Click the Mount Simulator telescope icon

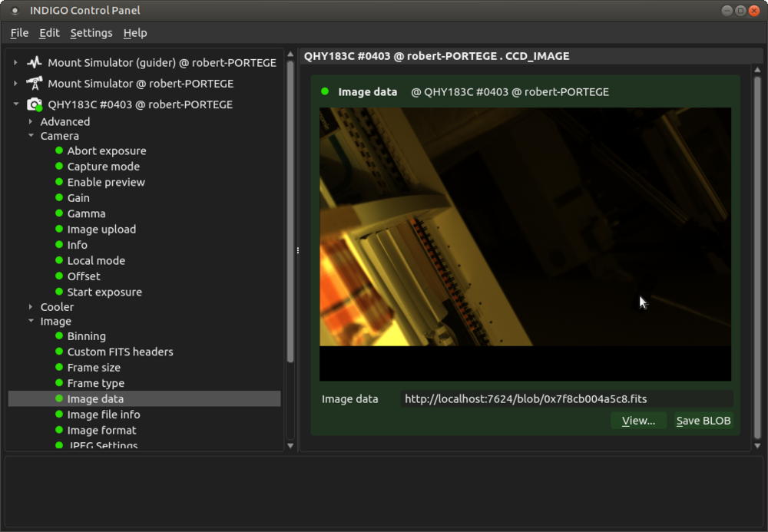pyautogui.click(x=35, y=83)
